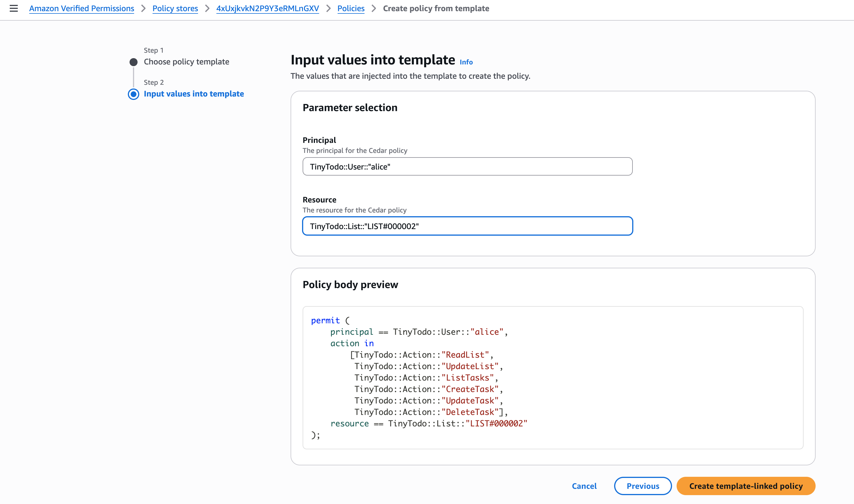Click breadcrumb chevron after Policies
The height and width of the screenshot is (504, 854).
(x=374, y=9)
